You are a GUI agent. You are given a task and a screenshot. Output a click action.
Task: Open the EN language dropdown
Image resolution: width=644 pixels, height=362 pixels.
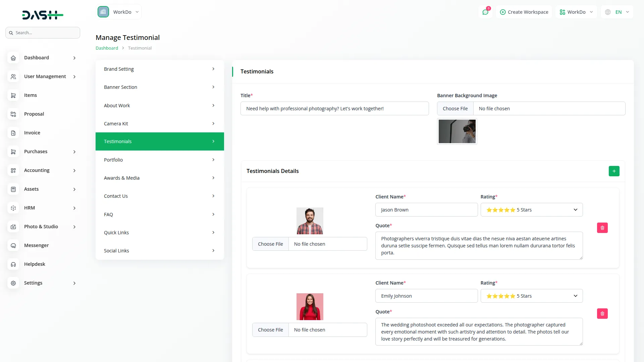pyautogui.click(x=618, y=12)
